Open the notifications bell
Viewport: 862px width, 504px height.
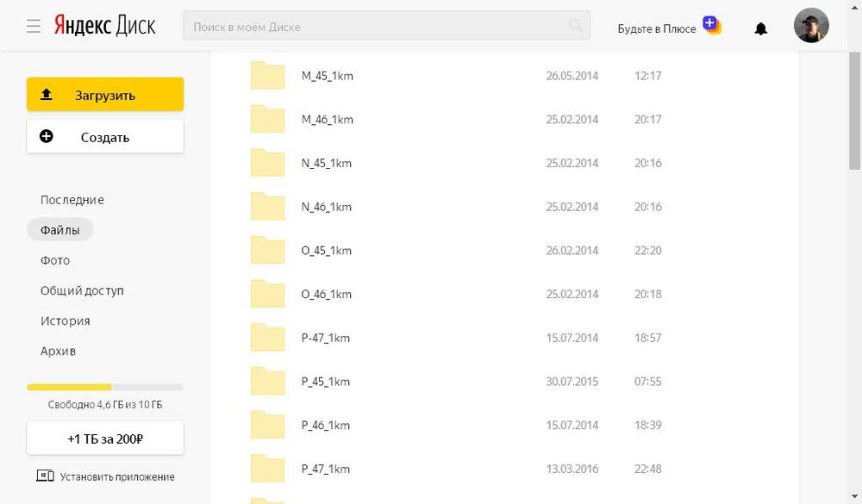point(760,28)
